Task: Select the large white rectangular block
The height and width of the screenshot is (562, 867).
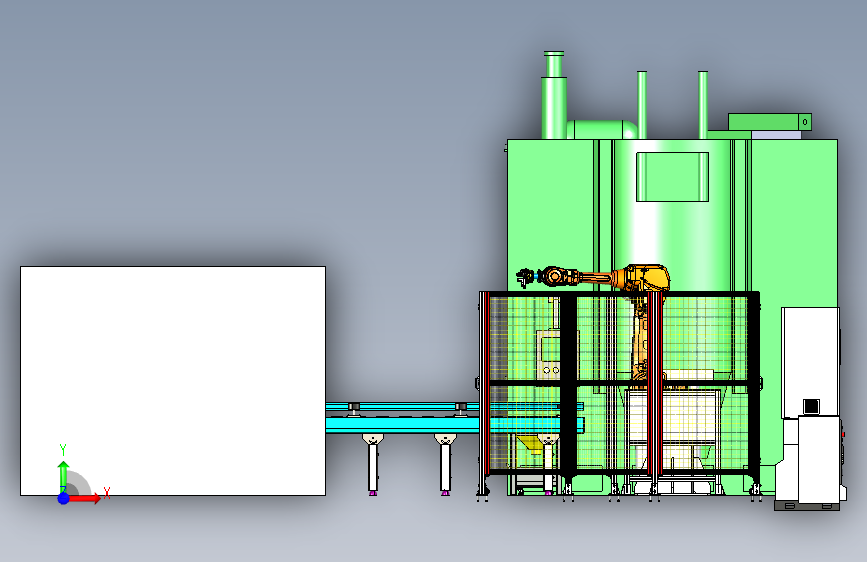Action: click(173, 381)
